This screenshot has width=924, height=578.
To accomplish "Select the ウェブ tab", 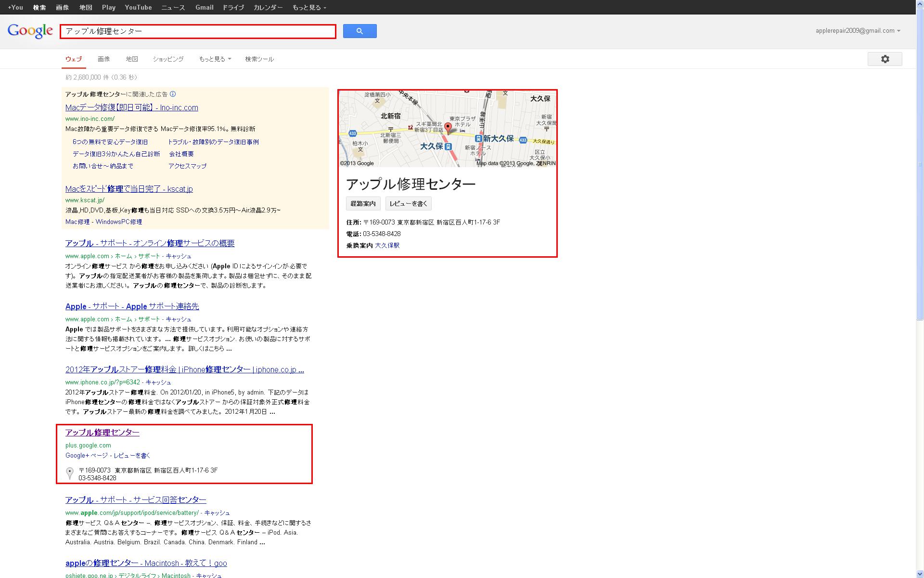I will click(x=74, y=59).
